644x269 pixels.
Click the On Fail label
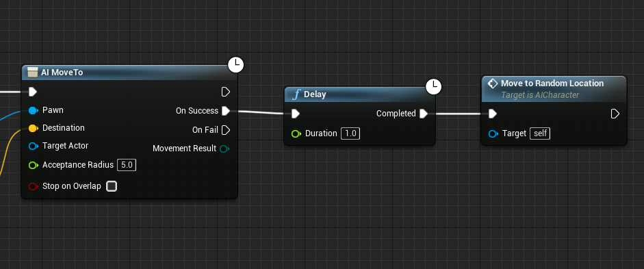click(205, 130)
